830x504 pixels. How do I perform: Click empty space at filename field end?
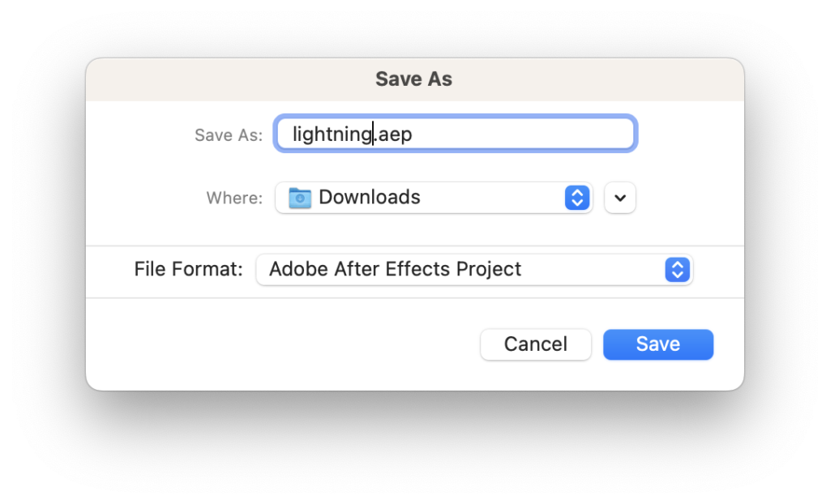pos(521,134)
